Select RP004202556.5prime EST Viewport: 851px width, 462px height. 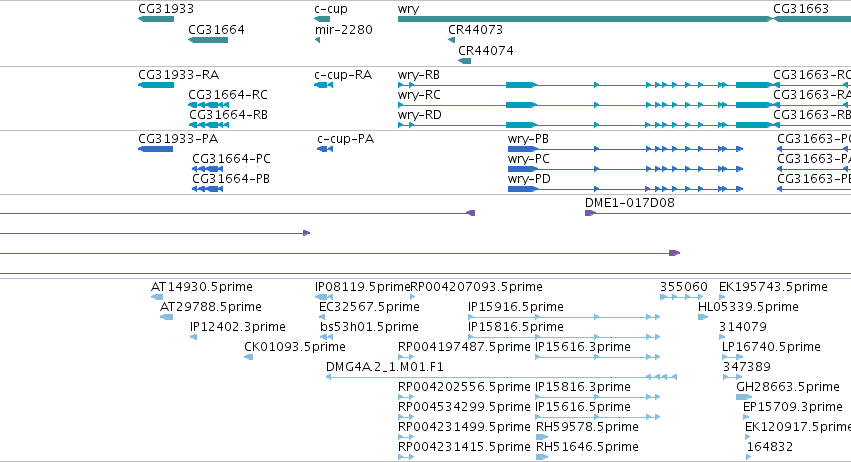coord(406,397)
